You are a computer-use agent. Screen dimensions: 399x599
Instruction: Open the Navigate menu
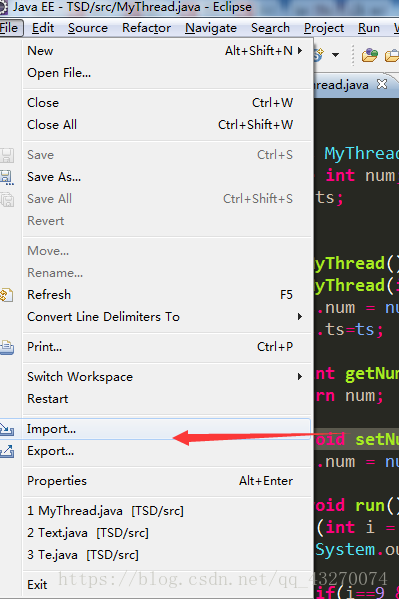point(211,28)
